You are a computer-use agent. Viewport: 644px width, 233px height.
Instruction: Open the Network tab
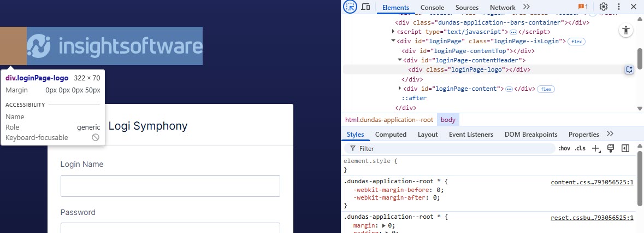[503, 8]
